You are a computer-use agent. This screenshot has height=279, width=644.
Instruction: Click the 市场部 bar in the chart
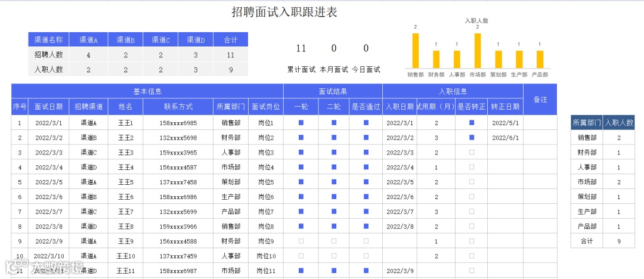coord(477,51)
